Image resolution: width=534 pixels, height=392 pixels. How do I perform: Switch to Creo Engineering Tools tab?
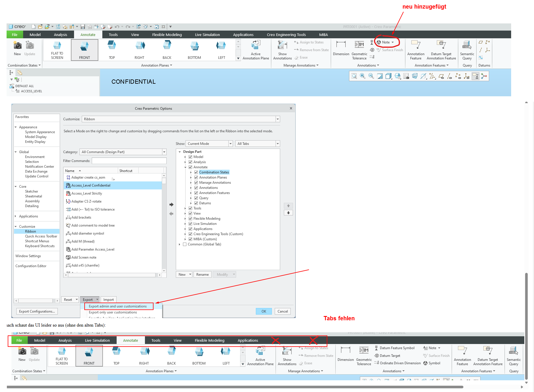[286, 35]
